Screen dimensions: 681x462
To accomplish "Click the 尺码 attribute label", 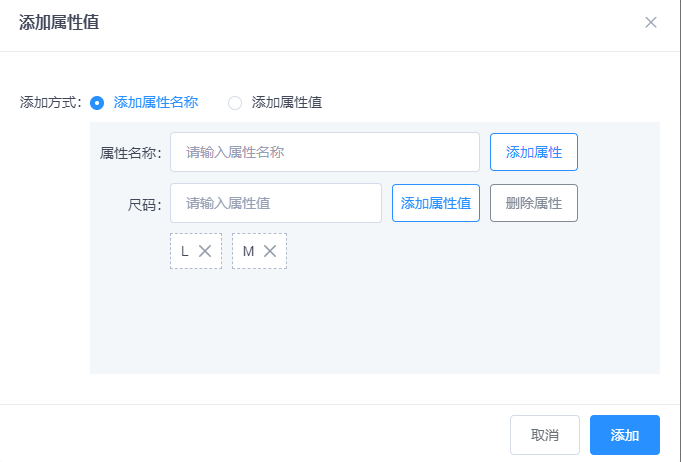I will click(145, 203).
